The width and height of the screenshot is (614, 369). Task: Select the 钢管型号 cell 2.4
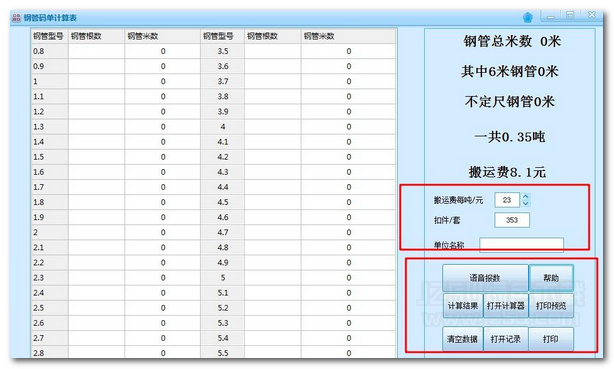click(49, 293)
